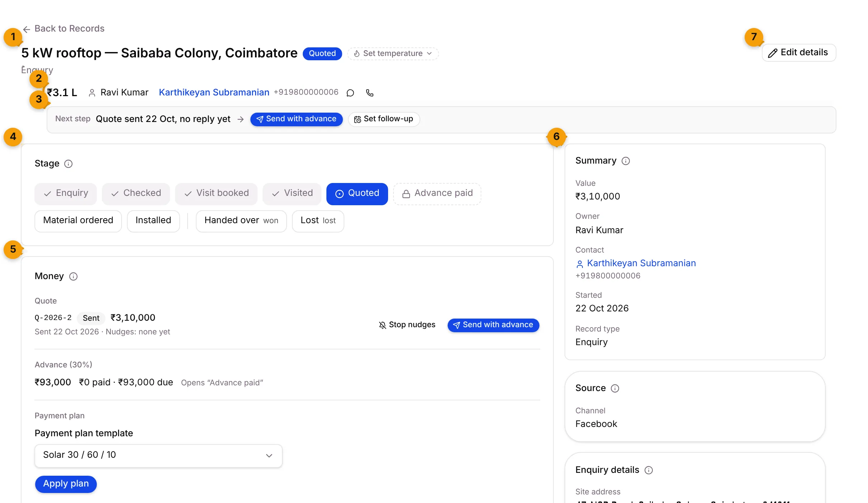868x503 pixels.
Task: Open the Set temperature dropdown
Action: pyautogui.click(x=393, y=53)
